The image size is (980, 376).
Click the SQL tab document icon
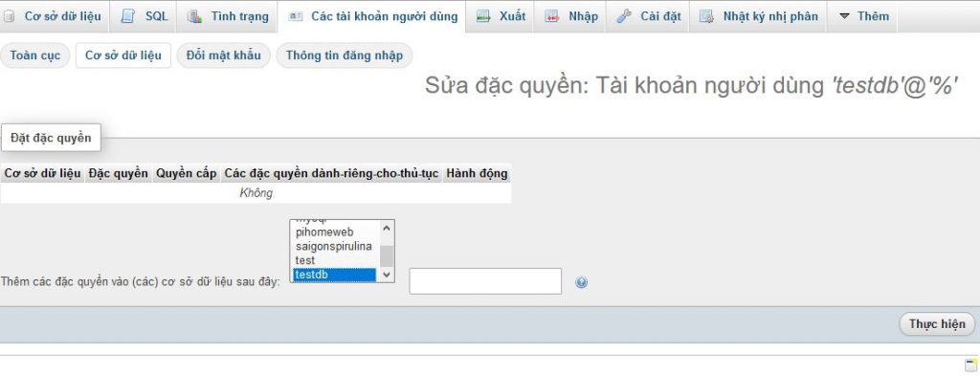point(127,17)
